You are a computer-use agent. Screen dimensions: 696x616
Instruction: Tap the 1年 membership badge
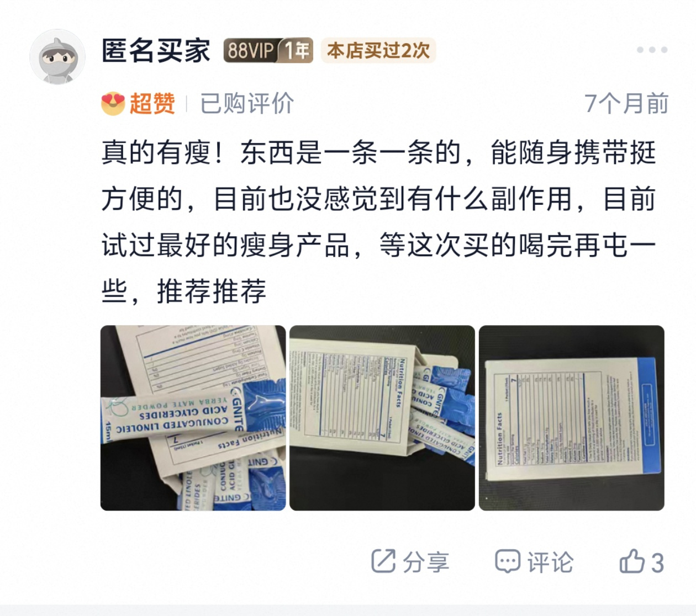[x=295, y=51]
